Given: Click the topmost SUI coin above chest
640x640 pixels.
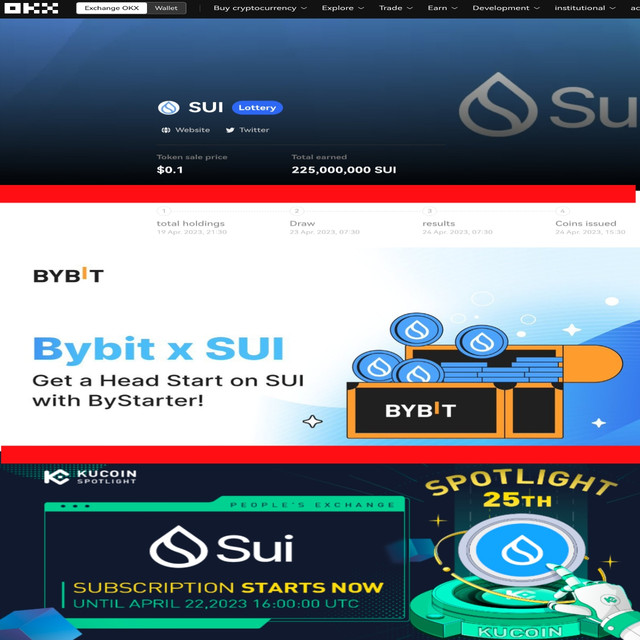Looking at the screenshot, I should (416, 329).
